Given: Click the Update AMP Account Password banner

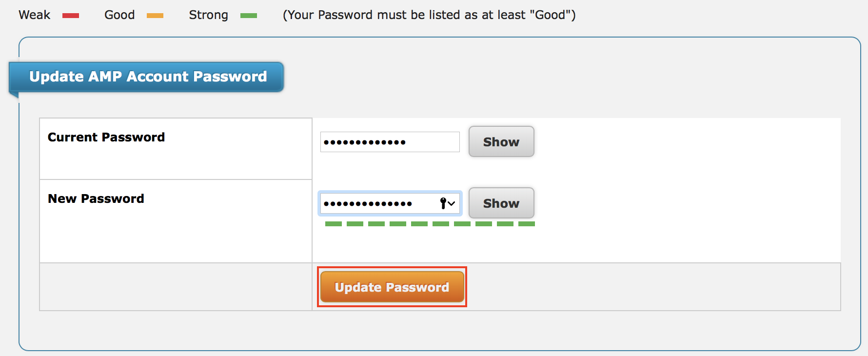Looking at the screenshot, I should pyautogui.click(x=148, y=77).
